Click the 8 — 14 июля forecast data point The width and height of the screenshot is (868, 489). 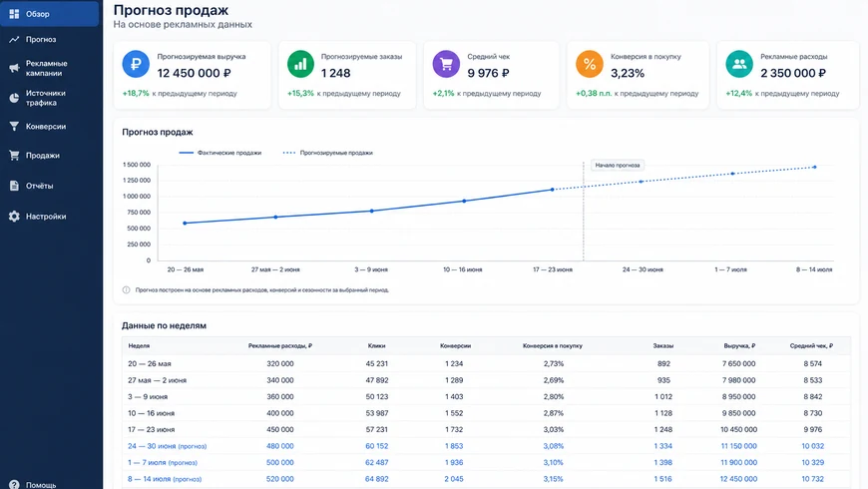(x=814, y=167)
